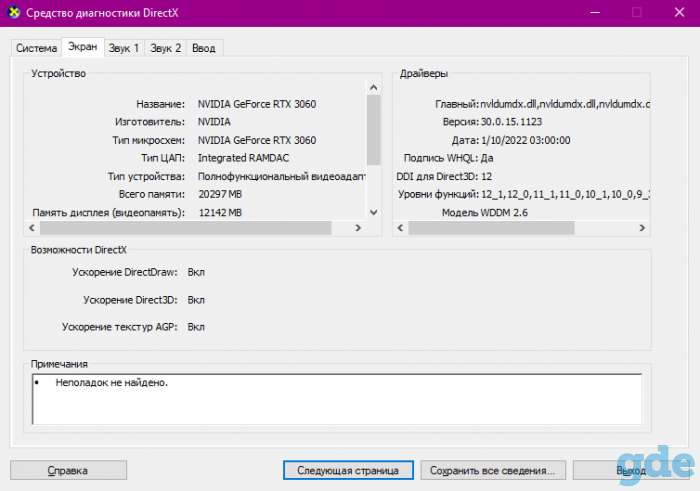
Task: Click the Выход button
Action: pos(630,470)
